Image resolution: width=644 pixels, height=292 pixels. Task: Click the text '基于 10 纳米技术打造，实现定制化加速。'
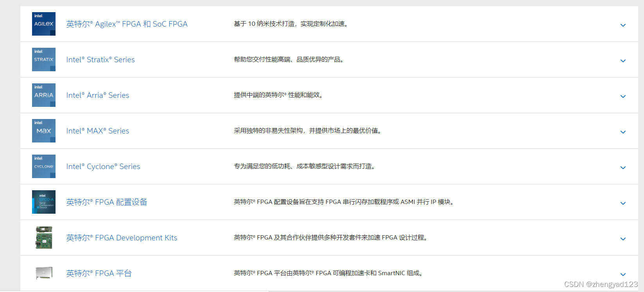click(291, 24)
